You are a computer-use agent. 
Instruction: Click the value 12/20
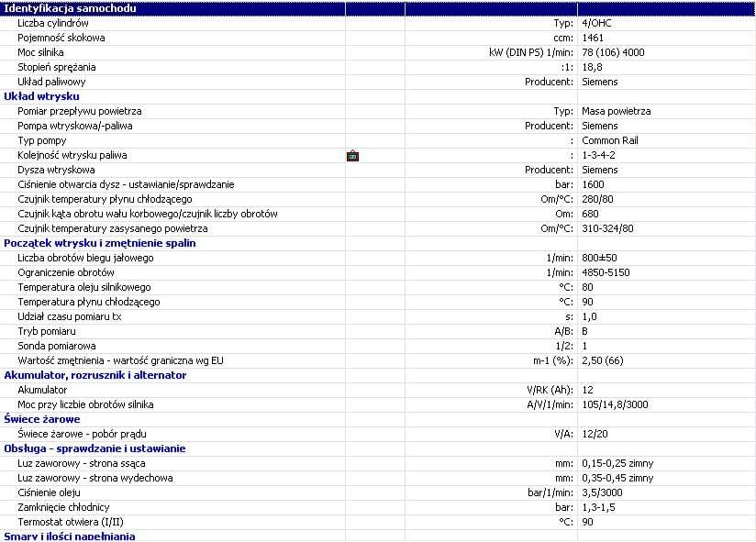pos(595,434)
